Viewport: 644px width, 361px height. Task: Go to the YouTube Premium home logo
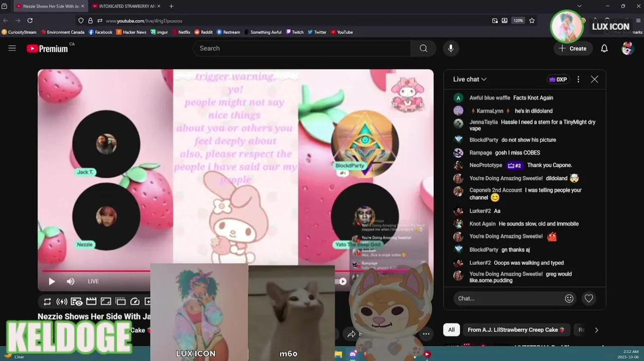pyautogui.click(x=48, y=48)
